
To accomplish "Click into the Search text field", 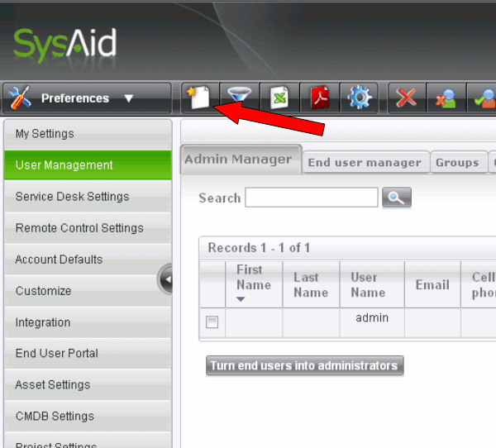I will (311, 198).
